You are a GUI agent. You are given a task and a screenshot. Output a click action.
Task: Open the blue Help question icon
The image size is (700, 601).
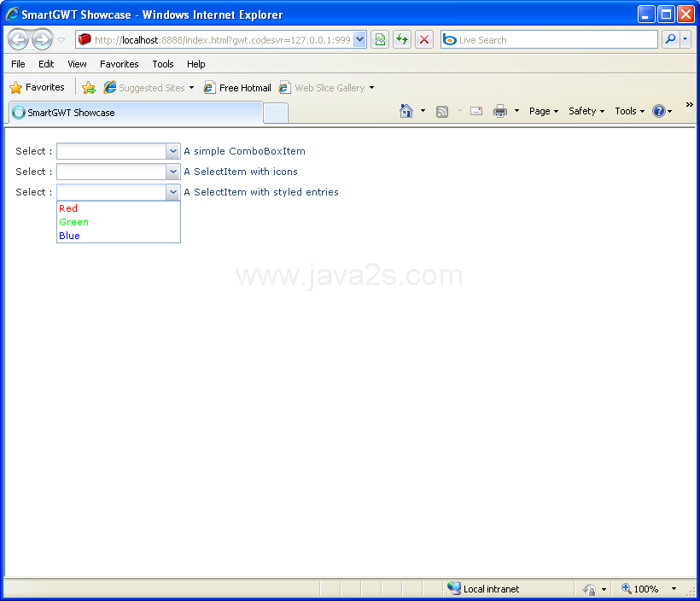pos(659,111)
